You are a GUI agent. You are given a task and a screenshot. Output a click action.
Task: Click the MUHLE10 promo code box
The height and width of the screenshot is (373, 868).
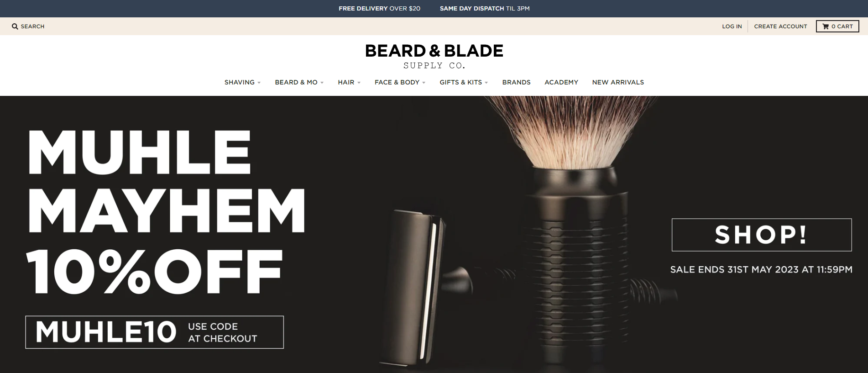click(x=154, y=332)
